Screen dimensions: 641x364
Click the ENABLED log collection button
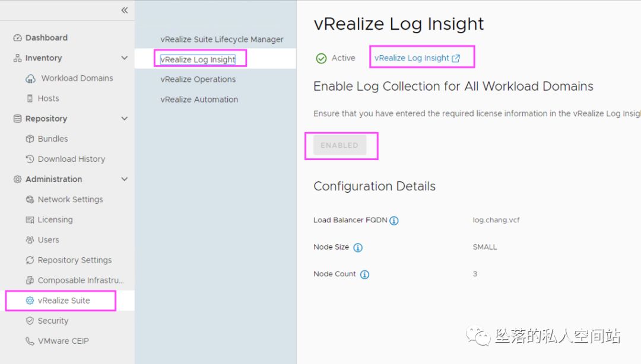point(339,145)
